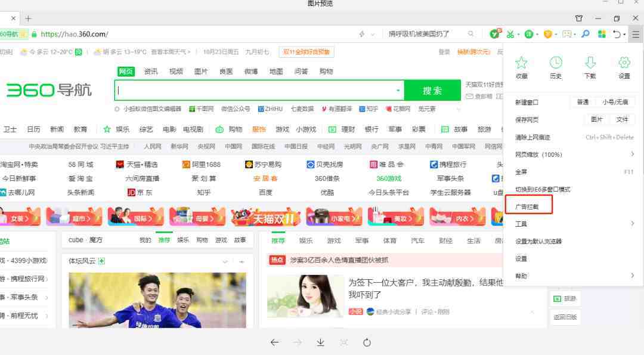
Task: Click the green checkmark security icon in toolbar
Action: click(496, 33)
